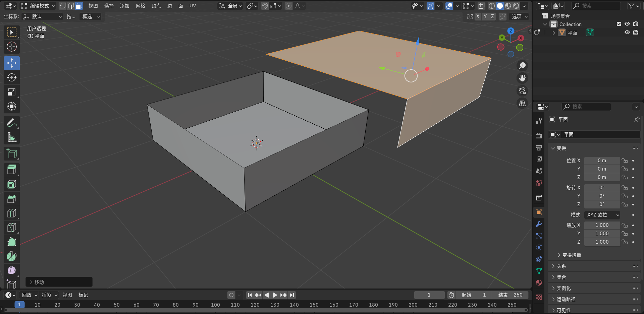Screen dimensions: 644x314
Task: Hide the Collection in viewport
Action: click(627, 24)
